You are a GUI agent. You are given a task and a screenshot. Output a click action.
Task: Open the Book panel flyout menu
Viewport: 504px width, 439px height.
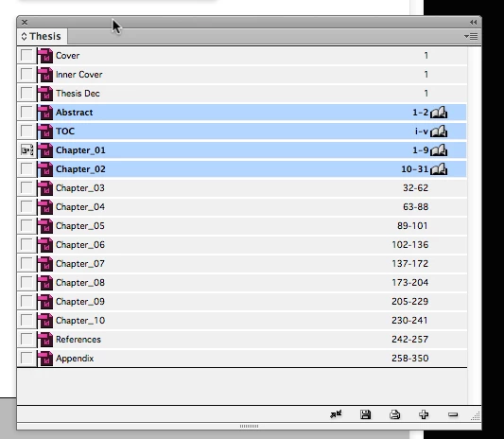pos(471,36)
